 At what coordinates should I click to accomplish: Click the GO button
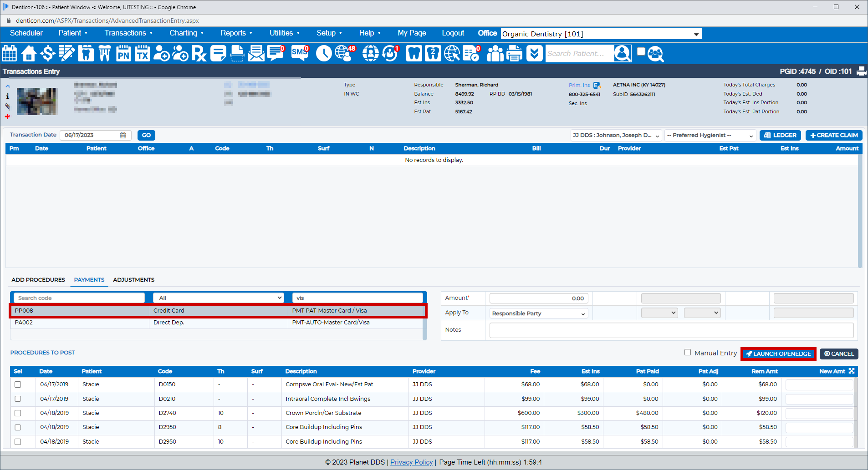tap(146, 135)
